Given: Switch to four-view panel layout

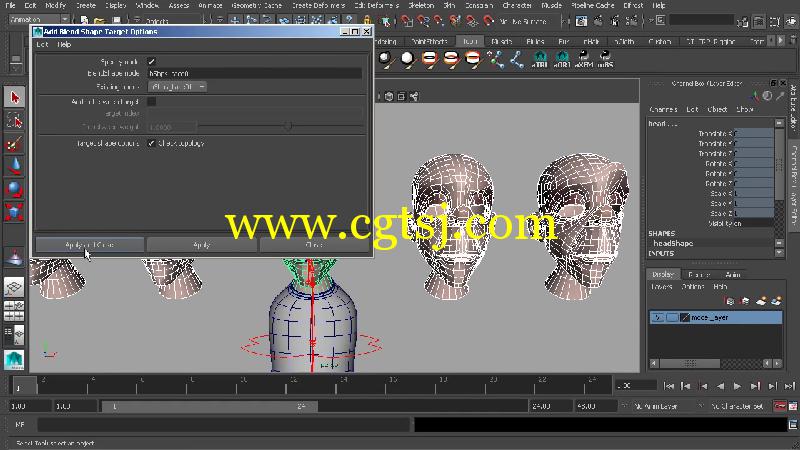Looking at the screenshot, I should pyautogui.click(x=14, y=311).
